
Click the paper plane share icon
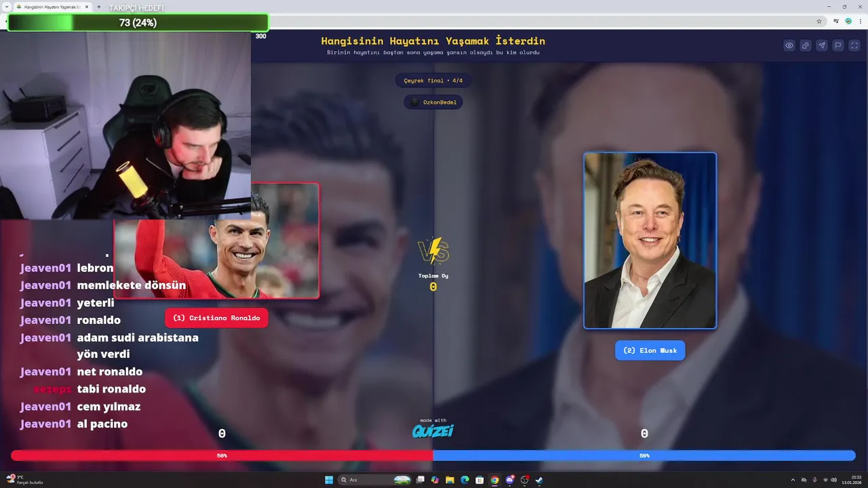point(822,45)
